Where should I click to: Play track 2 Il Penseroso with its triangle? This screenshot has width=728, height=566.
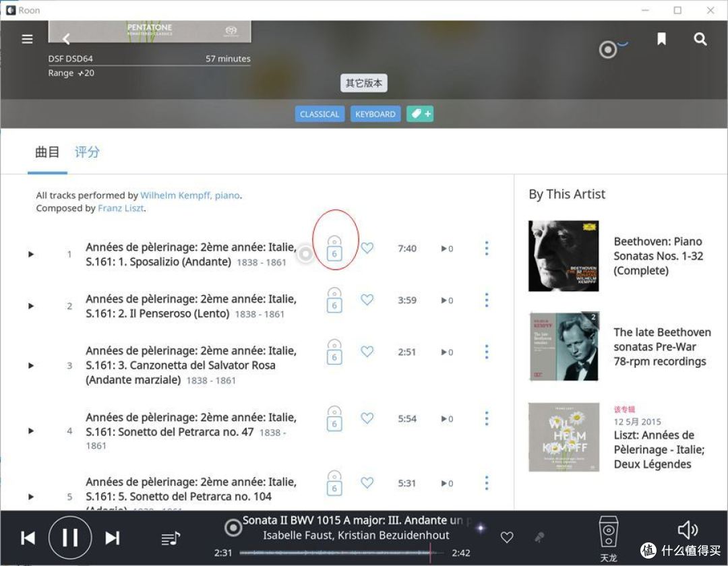tap(31, 306)
